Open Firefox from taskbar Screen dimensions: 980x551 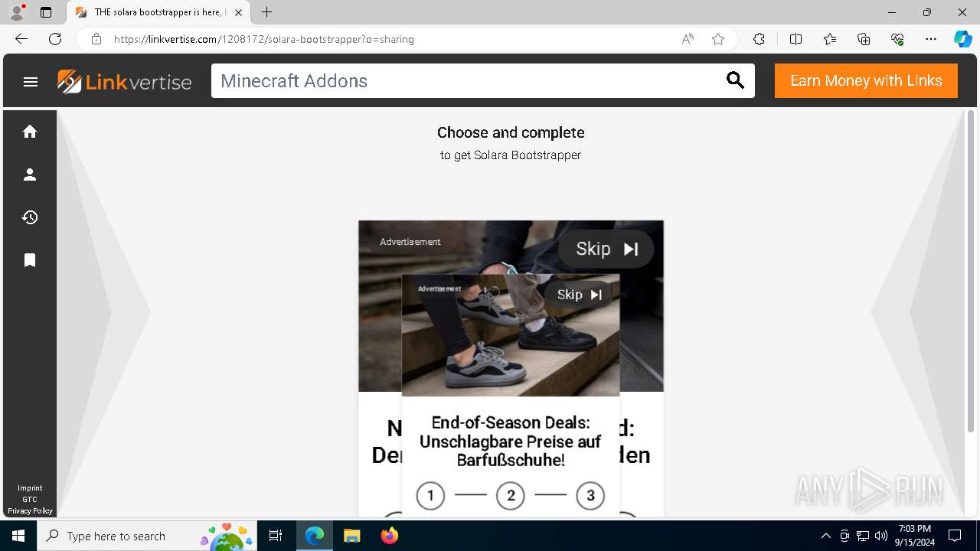[389, 536]
